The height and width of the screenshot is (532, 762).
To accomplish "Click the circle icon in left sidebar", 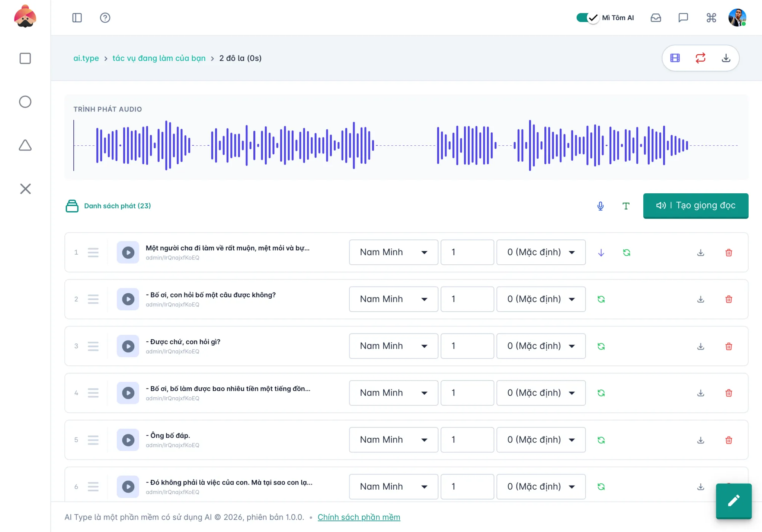I will [25, 101].
